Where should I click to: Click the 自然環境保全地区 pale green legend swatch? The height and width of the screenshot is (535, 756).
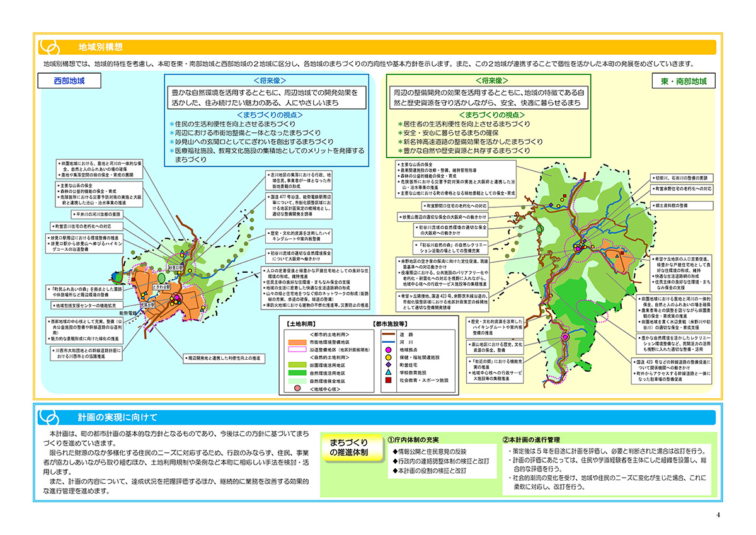(x=297, y=381)
